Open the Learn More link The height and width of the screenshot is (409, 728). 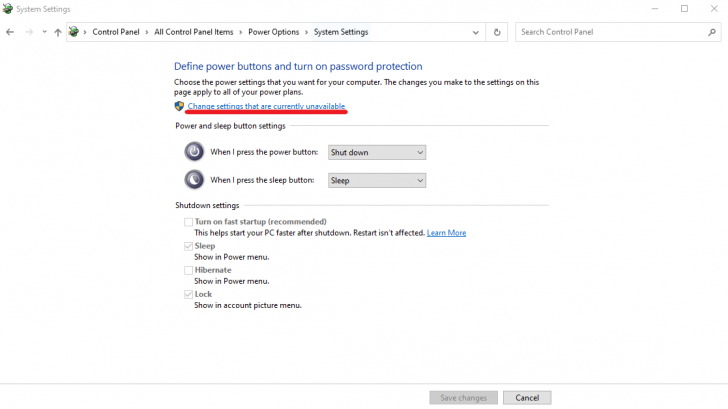(x=446, y=233)
